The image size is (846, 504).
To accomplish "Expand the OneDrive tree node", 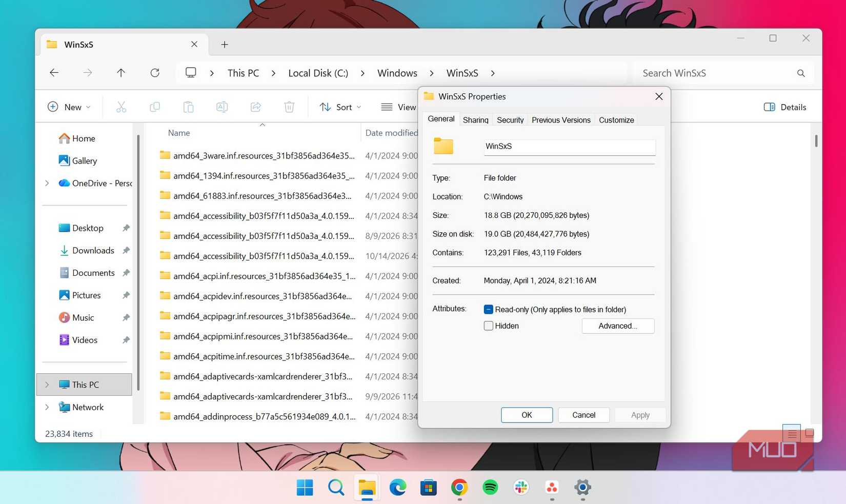I will pos(47,183).
